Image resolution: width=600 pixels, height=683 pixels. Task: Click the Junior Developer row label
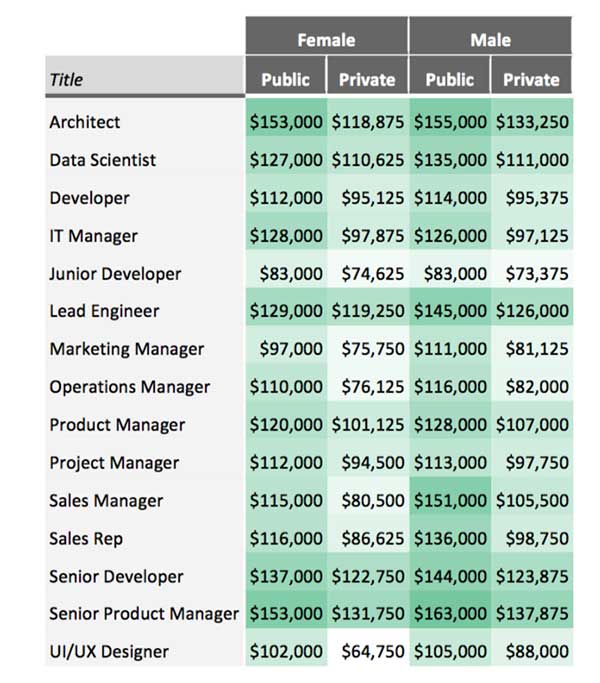pyautogui.click(x=115, y=274)
